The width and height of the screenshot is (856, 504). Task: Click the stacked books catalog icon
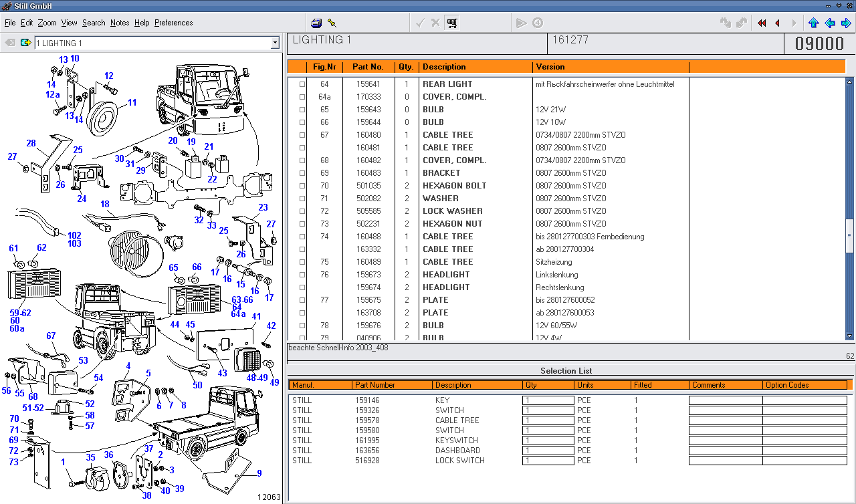pyautogui.click(x=316, y=23)
